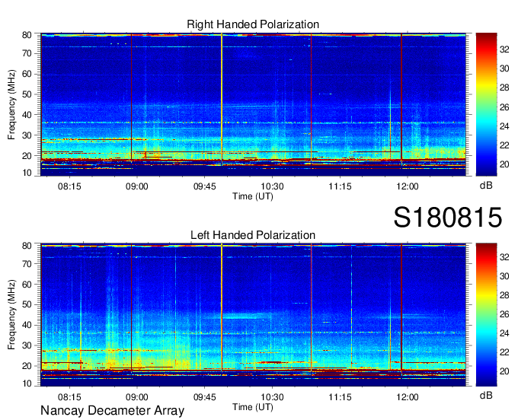
Task: Click the 'Right Handed Polarization' plot title
Action: point(253,24)
